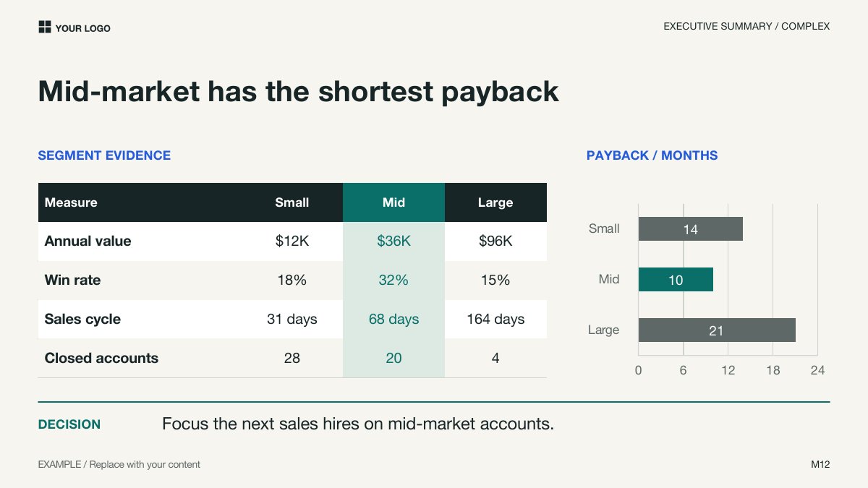Click the logo squares icon

44,27
